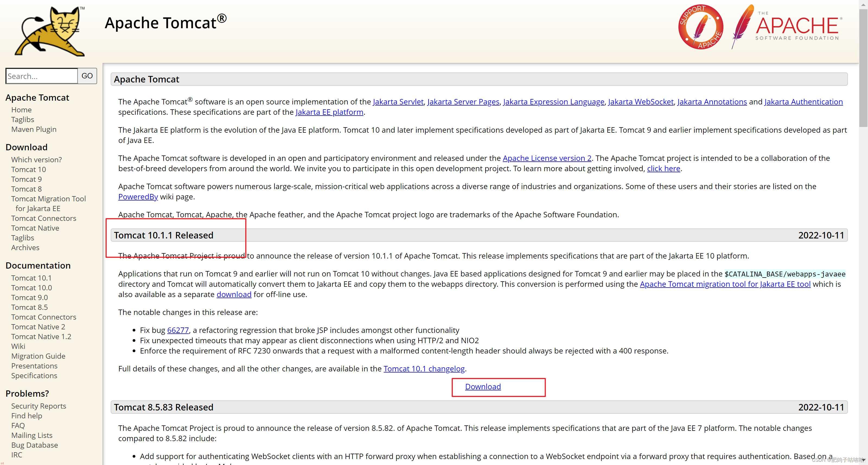Click the Support Apache round badge
Viewport: 868px width, 465px height.
point(701,27)
